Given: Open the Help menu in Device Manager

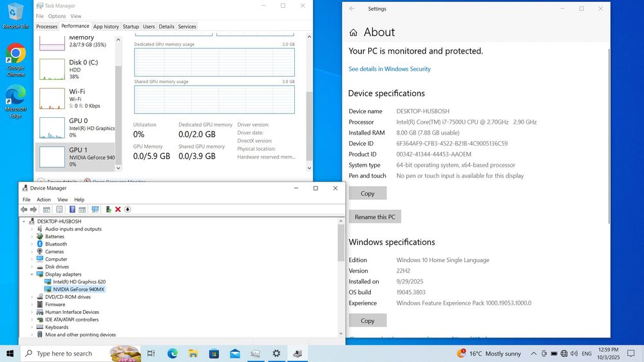Looking at the screenshot, I should [79, 200].
